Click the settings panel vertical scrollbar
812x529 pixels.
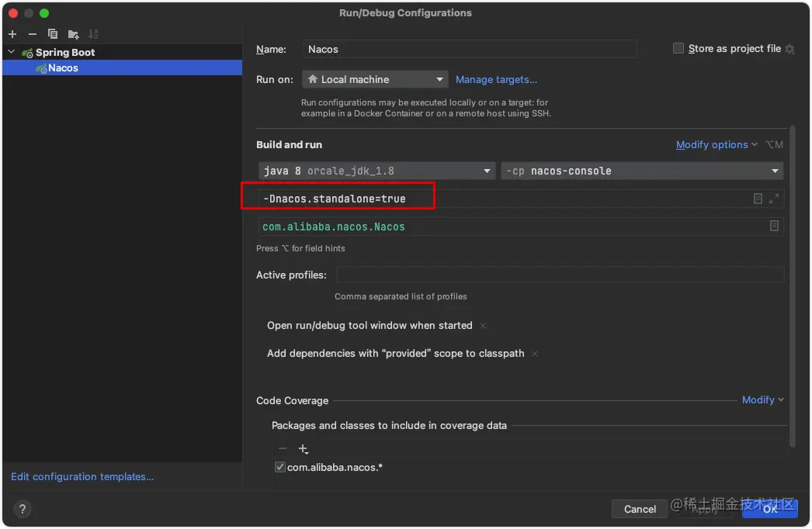(792, 286)
